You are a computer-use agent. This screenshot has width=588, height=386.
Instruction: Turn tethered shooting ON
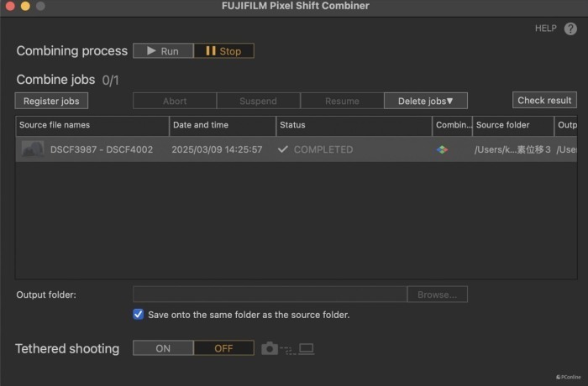(x=163, y=348)
